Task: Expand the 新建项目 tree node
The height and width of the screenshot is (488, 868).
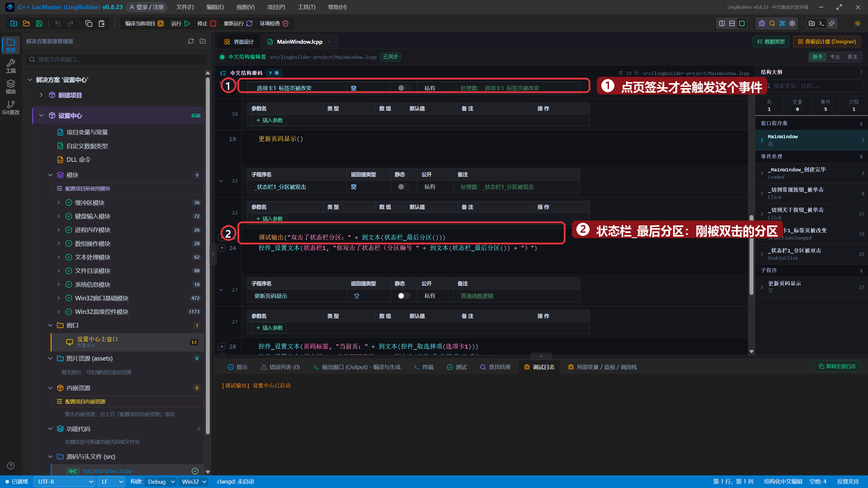Action: coord(41,95)
